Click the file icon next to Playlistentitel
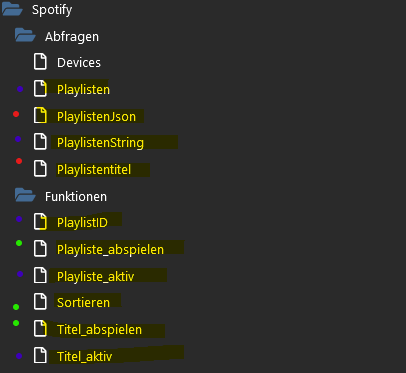The image size is (406, 373). click(40, 169)
